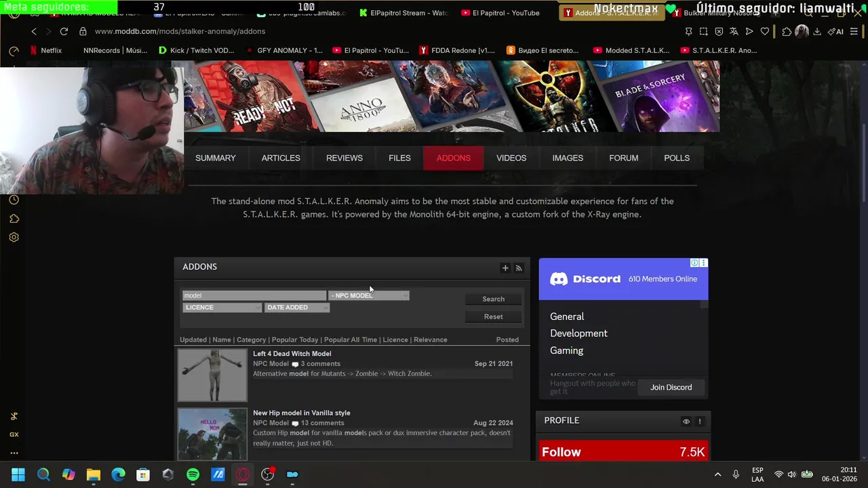Image resolution: width=868 pixels, height=488 pixels.
Task: Open the FILES tab
Action: (399, 158)
